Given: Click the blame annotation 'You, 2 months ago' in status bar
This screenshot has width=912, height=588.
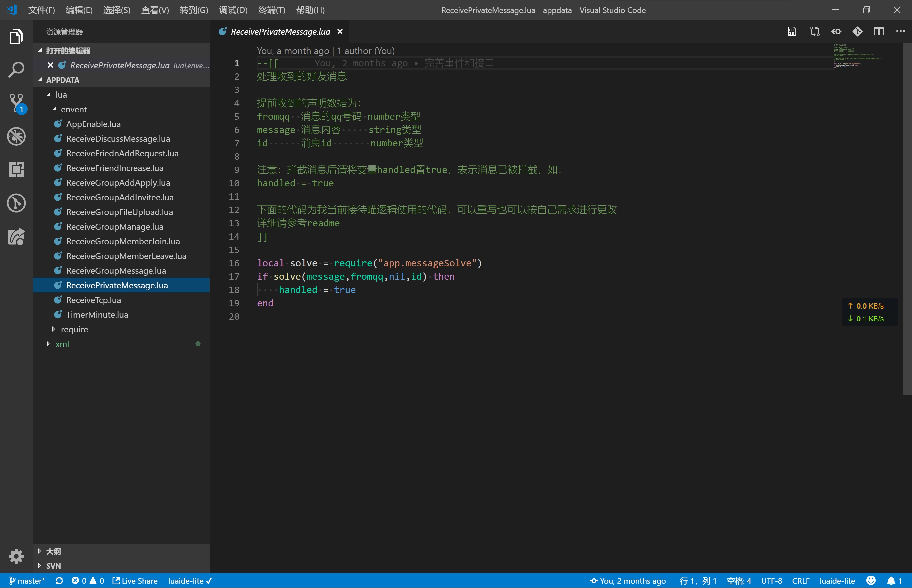Looking at the screenshot, I should 628,581.
